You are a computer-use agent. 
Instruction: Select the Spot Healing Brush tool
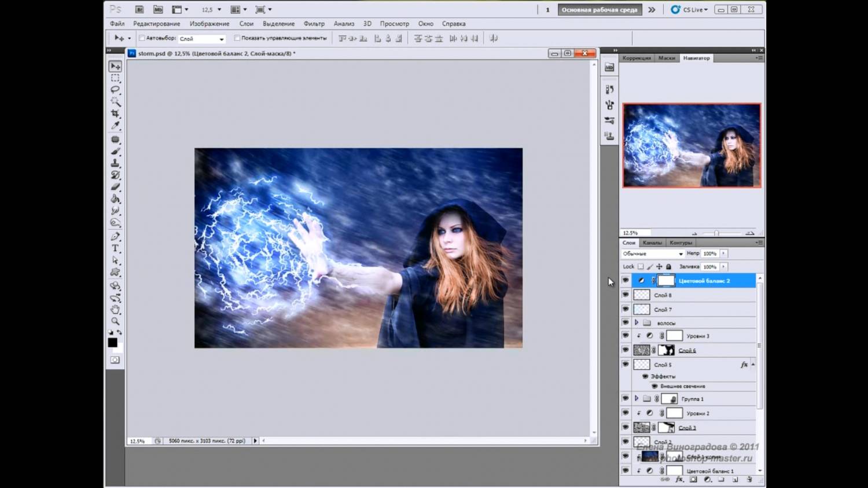click(x=115, y=140)
